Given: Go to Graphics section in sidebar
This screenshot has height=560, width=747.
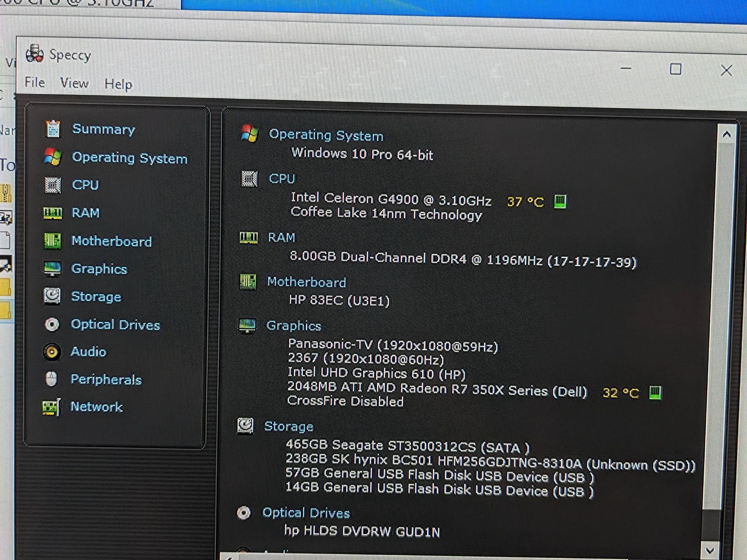Looking at the screenshot, I should [x=99, y=269].
